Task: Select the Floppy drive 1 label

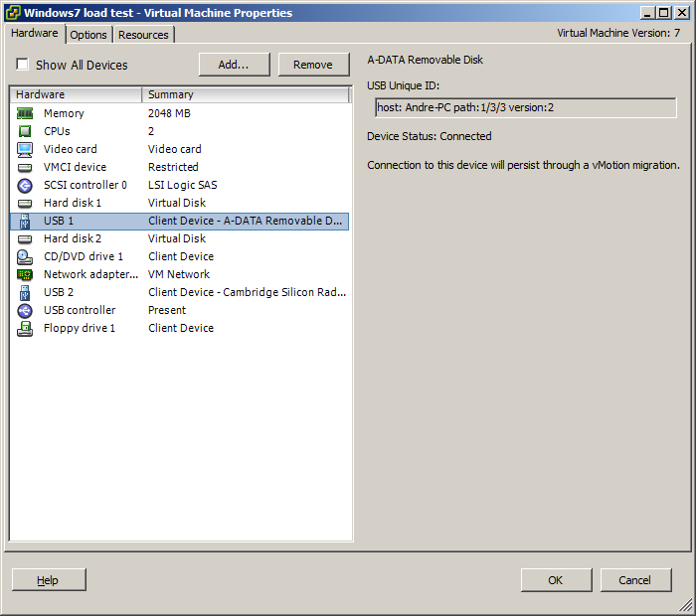Action: pyautogui.click(x=80, y=328)
